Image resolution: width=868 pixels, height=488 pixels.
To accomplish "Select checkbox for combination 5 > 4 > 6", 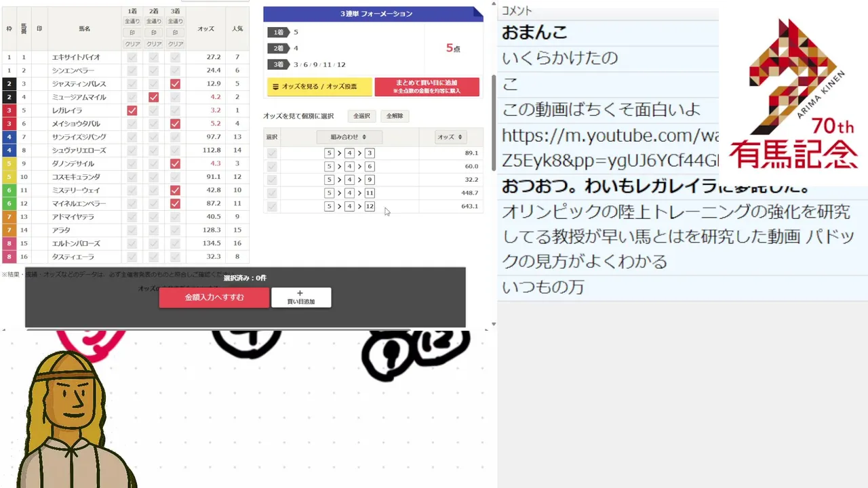I will [x=272, y=166].
